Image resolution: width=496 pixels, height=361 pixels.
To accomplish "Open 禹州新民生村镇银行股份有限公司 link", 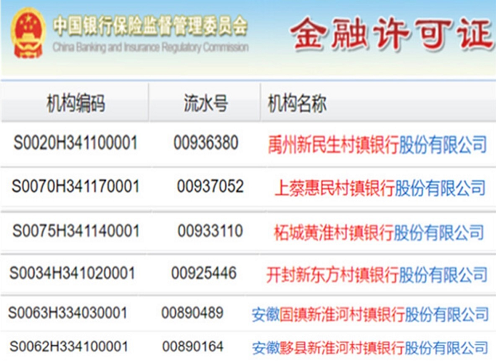I will 377,144.
